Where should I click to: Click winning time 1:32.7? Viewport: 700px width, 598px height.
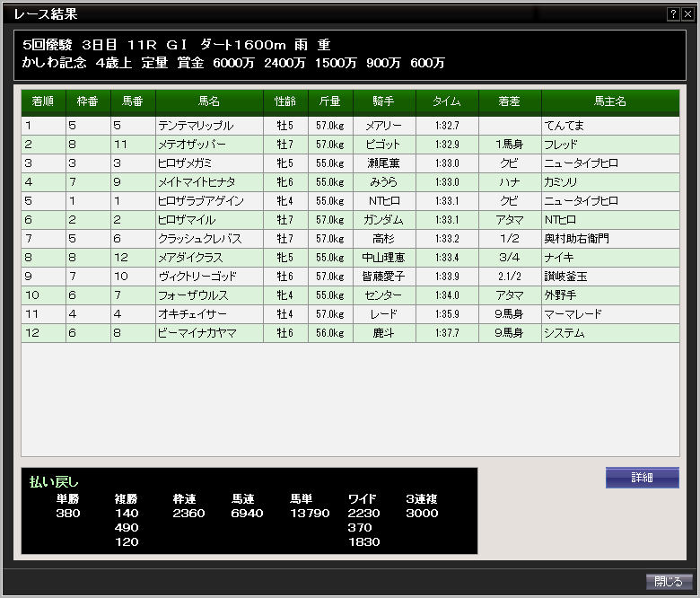(x=447, y=126)
